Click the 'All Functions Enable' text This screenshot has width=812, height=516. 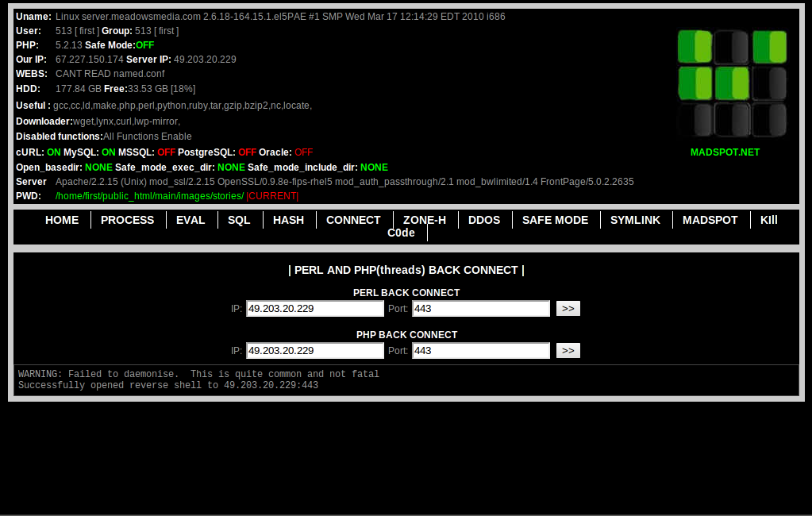coord(148,137)
